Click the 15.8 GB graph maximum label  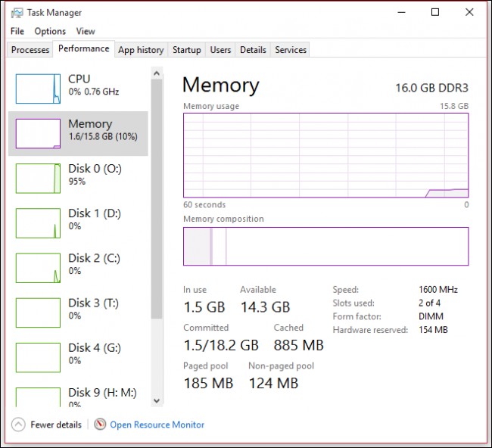(454, 106)
